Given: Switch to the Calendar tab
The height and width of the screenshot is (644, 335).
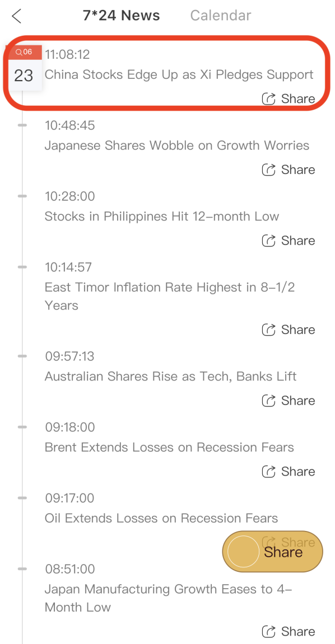Looking at the screenshot, I should point(220,16).
